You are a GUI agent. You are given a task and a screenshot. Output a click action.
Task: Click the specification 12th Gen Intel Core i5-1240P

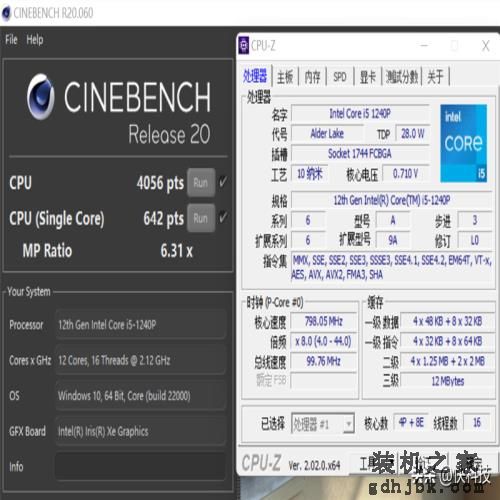click(392, 200)
